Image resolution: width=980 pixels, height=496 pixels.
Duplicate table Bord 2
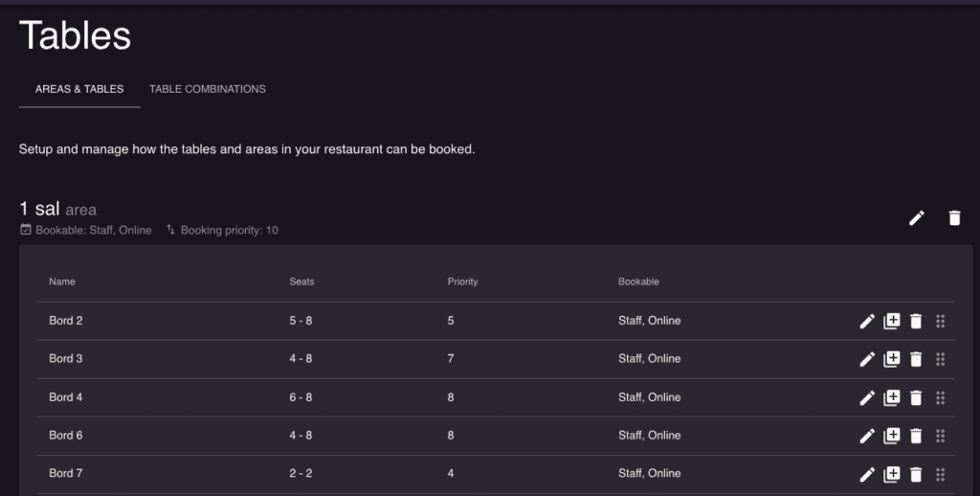click(891, 321)
